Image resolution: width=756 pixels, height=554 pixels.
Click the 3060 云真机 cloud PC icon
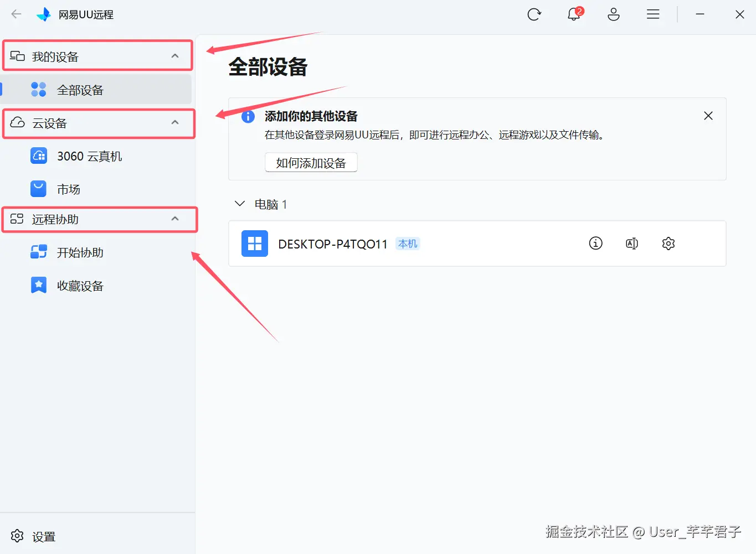pyautogui.click(x=39, y=156)
